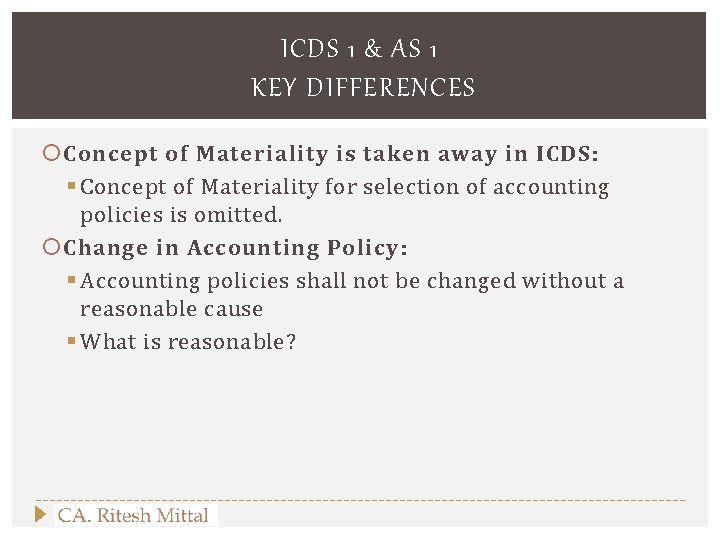Select 'Accounting policies shall not be changed without a'

coord(352,281)
